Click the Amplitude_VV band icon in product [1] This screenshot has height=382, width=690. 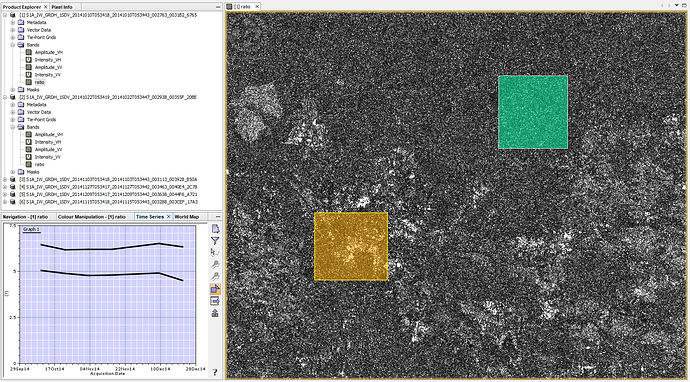pyautogui.click(x=29, y=67)
